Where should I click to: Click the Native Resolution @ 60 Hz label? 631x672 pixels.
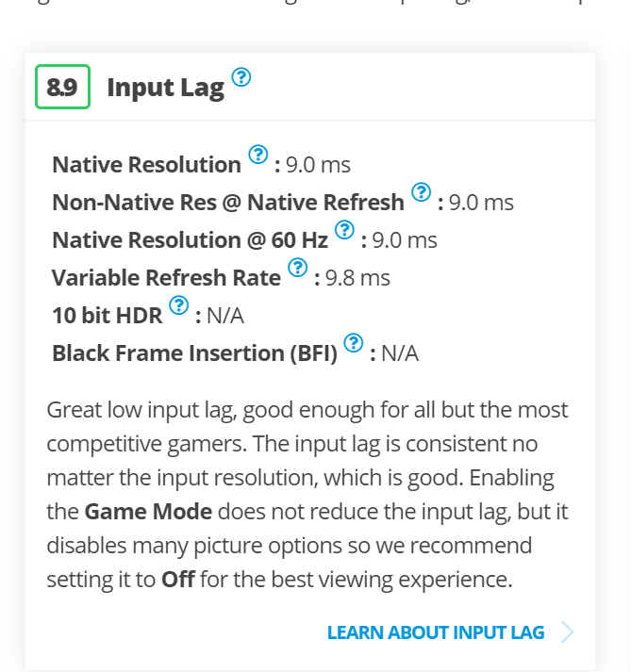(x=190, y=240)
